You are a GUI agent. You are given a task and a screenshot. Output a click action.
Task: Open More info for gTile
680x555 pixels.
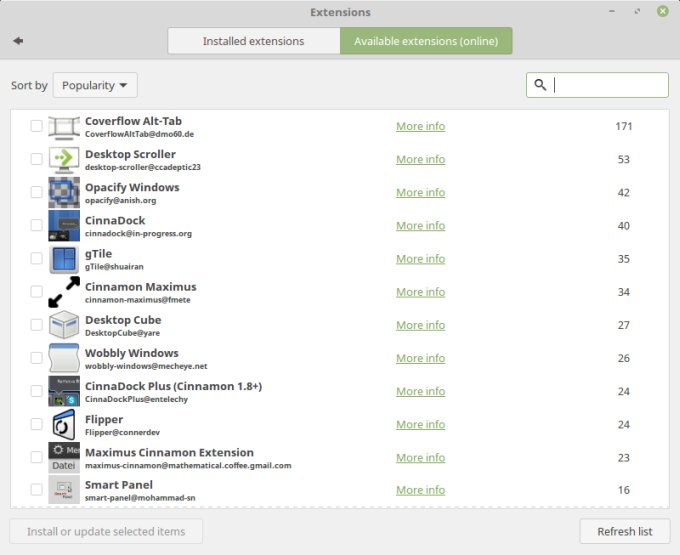click(421, 258)
